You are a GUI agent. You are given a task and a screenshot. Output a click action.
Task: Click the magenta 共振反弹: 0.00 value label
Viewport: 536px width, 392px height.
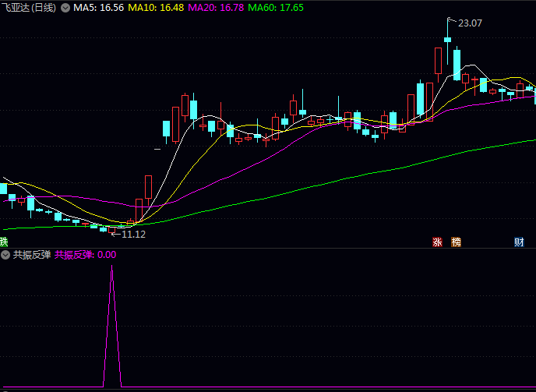coord(86,254)
